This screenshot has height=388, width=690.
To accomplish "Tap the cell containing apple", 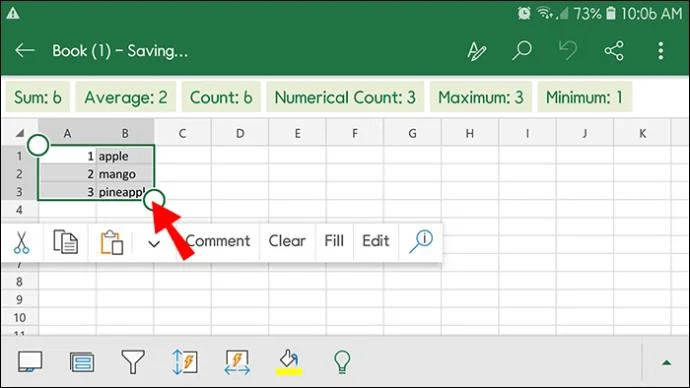I will tap(125, 156).
